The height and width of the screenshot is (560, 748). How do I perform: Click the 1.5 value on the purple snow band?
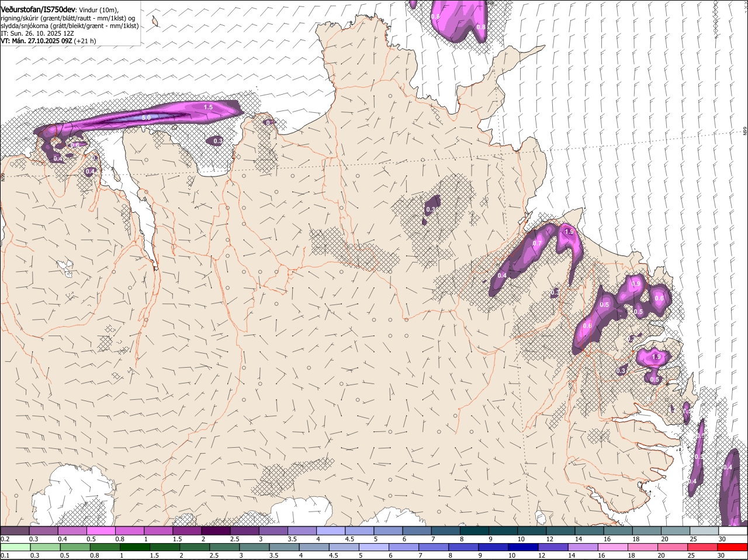[209, 108]
